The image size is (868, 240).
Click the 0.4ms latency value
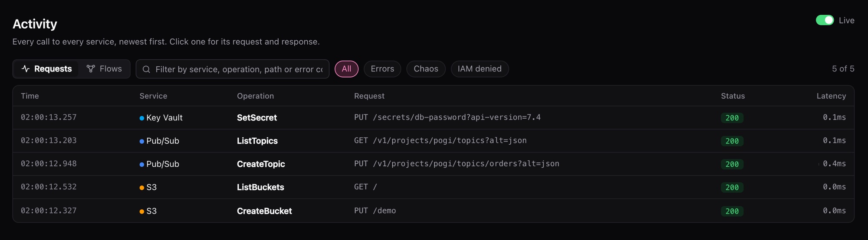(834, 164)
